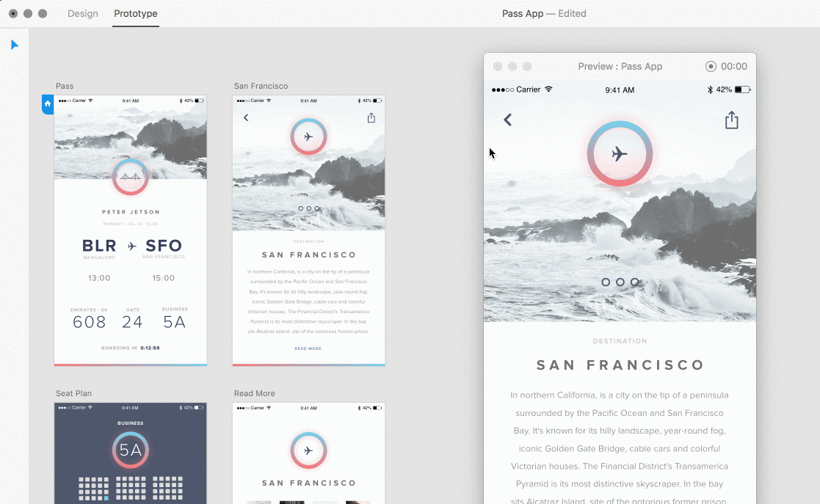Tap the share icon in Preview window
Image resolution: width=820 pixels, height=504 pixels.
click(x=732, y=120)
